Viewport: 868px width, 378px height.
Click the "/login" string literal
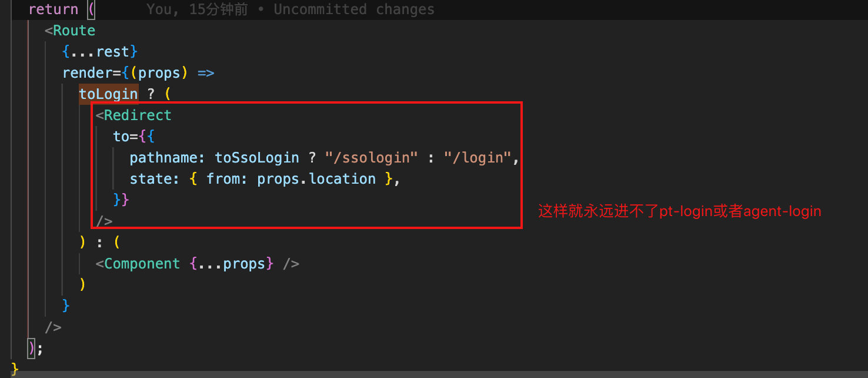(478, 158)
